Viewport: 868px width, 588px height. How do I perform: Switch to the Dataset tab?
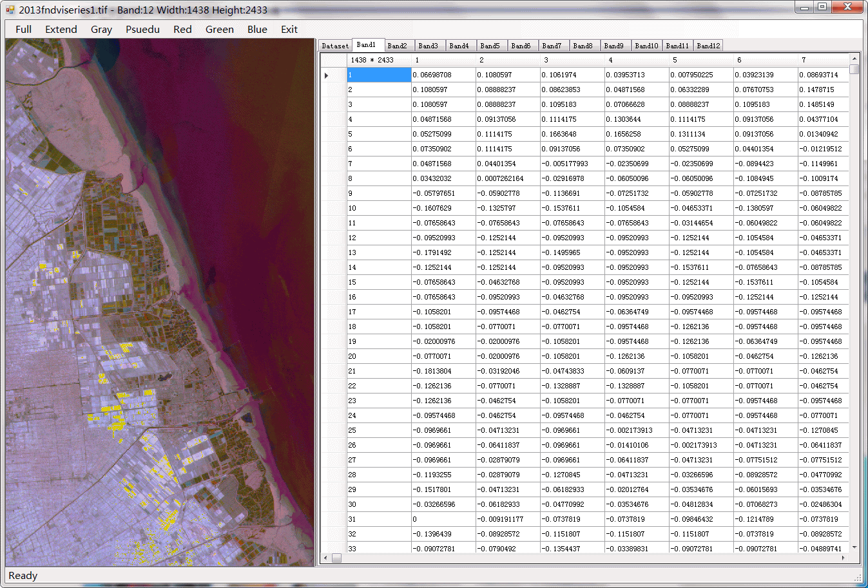335,46
